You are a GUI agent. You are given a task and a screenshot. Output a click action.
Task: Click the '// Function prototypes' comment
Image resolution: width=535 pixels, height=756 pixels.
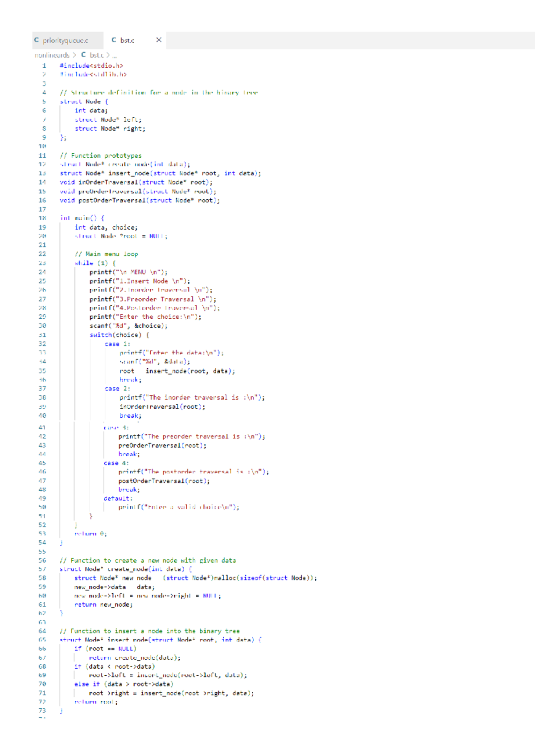pyautogui.click(x=101, y=156)
